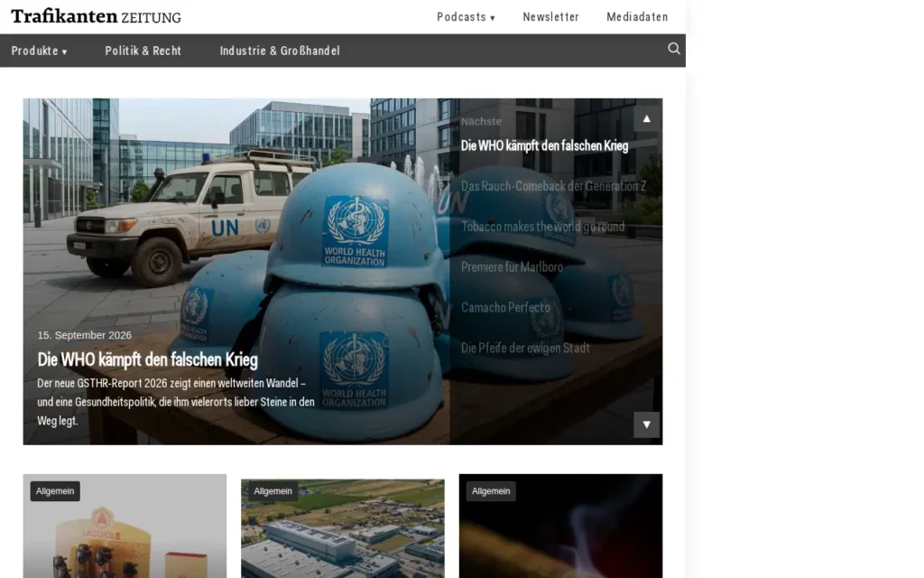Open the Trafikanten Zeitung logo
This screenshot has width=924, height=578.
coord(96,16)
